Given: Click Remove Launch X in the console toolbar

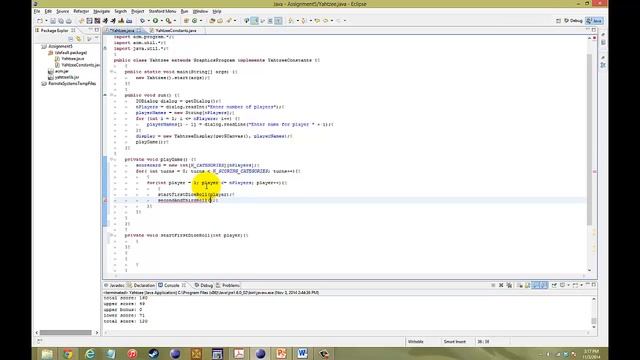Looking at the screenshot, I should point(501,285).
